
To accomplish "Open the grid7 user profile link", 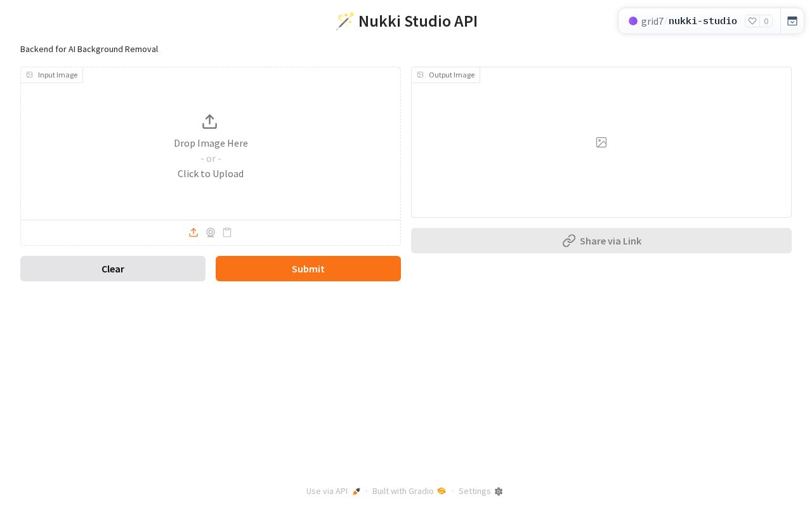I will point(652,21).
